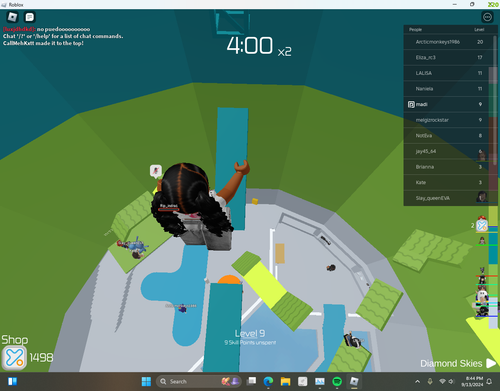Click the Shop label
500x391 pixels.
click(x=15, y=340)
